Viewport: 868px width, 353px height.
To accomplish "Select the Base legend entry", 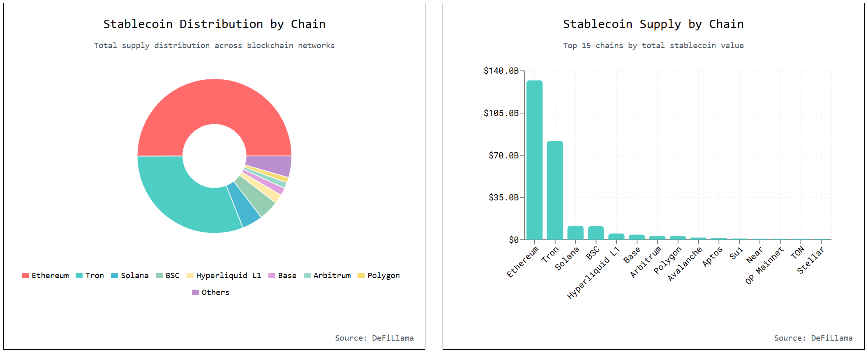I will (x=282, y=276).
